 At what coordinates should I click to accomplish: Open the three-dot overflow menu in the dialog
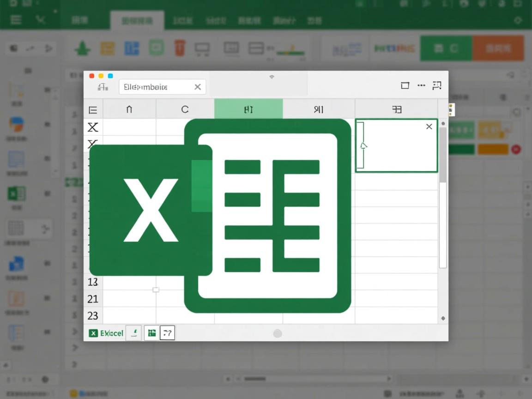(421, 85)
